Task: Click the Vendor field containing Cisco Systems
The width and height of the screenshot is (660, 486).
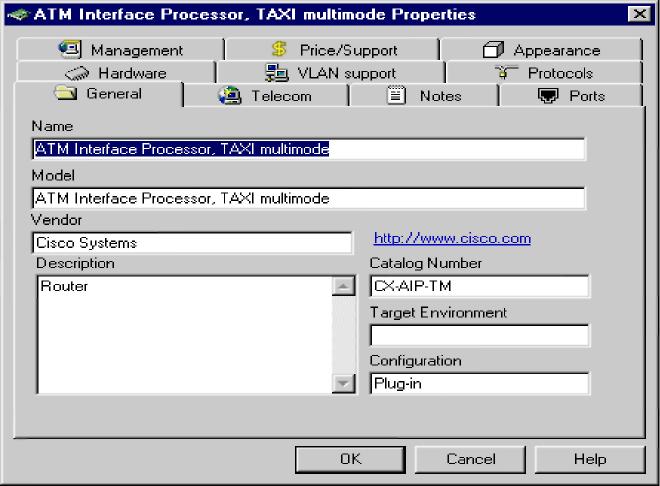Action: coord(192,243)
